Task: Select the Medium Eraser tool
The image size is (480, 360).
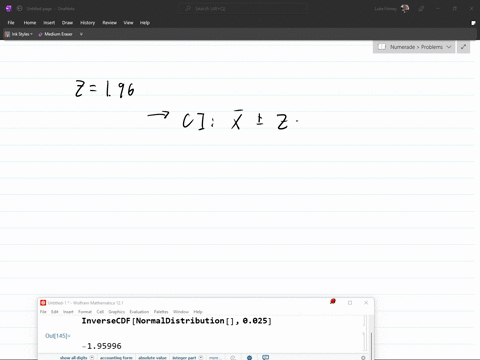Action: tap(55, 34)
